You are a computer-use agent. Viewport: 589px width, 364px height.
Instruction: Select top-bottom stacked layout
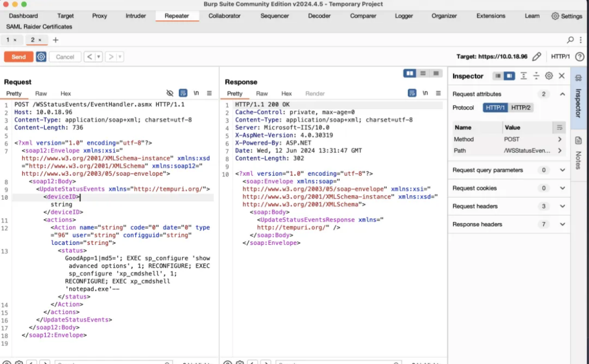tap(423, 73)
